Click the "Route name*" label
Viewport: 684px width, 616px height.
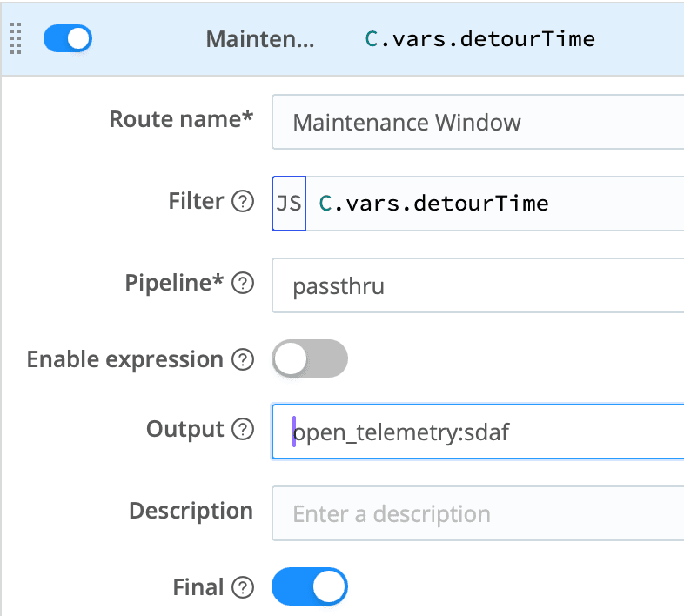[x=181, y=119]
